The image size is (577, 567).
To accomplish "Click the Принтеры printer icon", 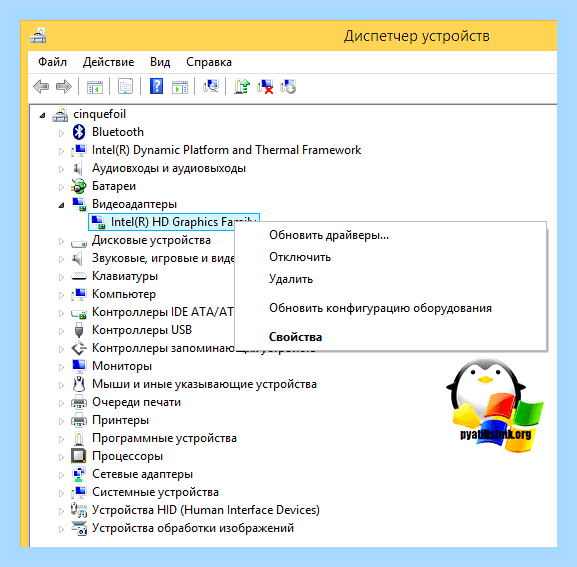I will click(79, 420).
